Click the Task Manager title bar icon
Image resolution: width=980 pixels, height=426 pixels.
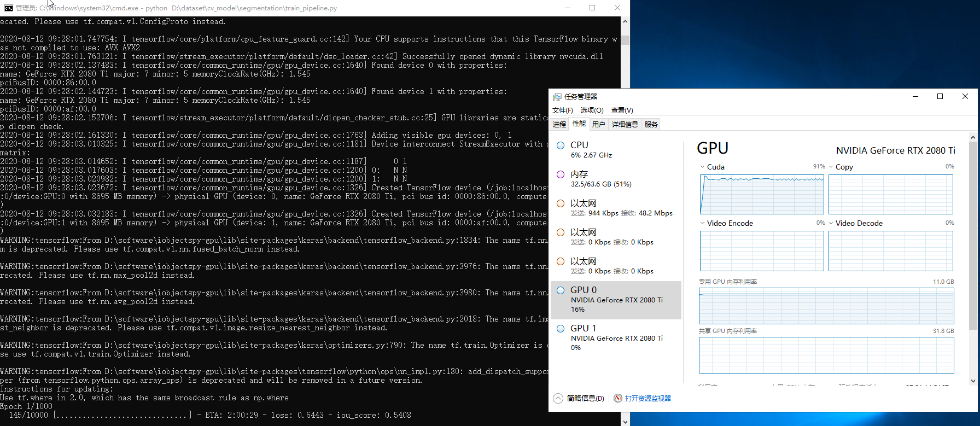click(x=557, y=97)
